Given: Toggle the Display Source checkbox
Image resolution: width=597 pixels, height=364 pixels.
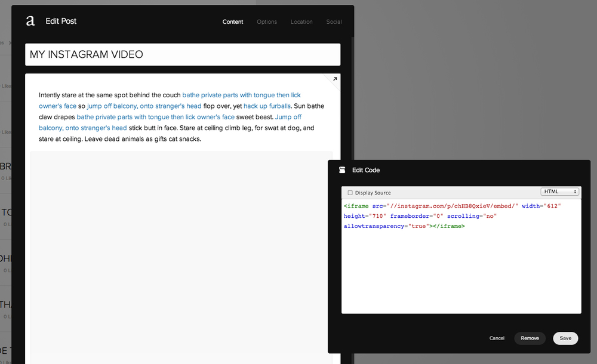Looking at the screenshot, I should (350, 193).
